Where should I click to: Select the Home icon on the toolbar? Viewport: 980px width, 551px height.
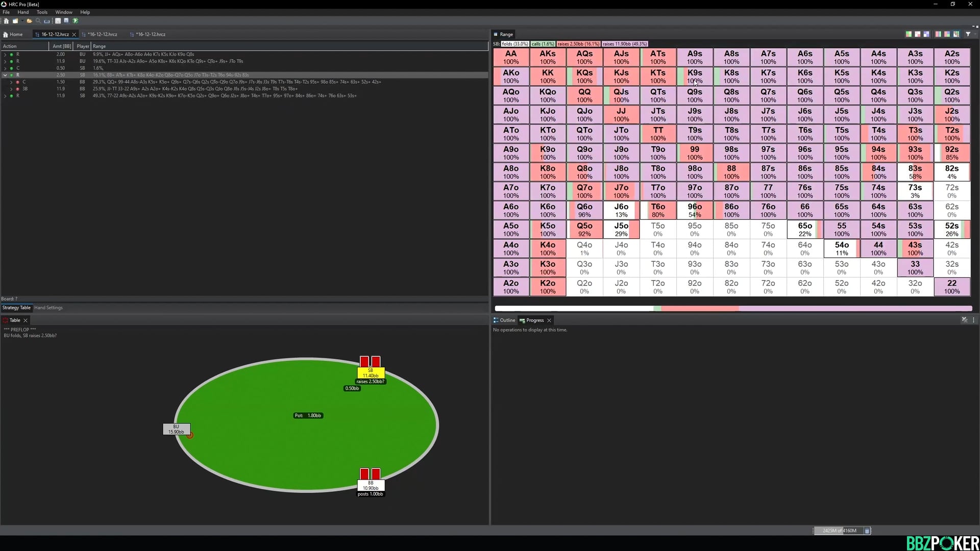click(6, 21)
